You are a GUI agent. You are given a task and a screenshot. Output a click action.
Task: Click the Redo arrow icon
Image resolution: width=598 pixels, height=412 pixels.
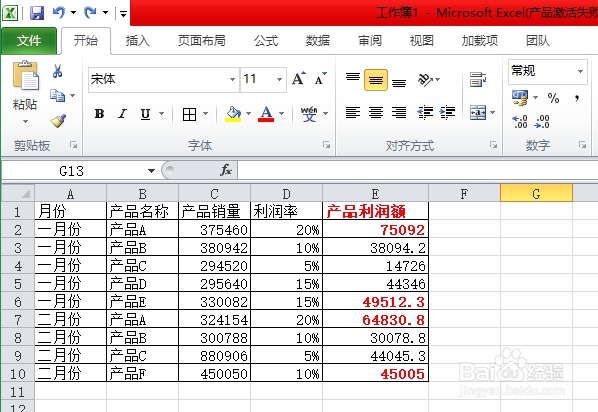point(90,13)
